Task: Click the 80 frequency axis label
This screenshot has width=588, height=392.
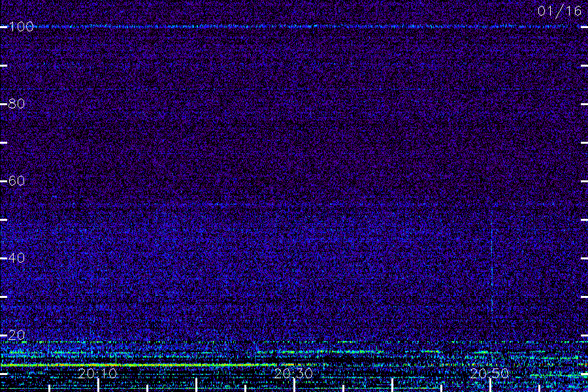Action: [16, 104]
